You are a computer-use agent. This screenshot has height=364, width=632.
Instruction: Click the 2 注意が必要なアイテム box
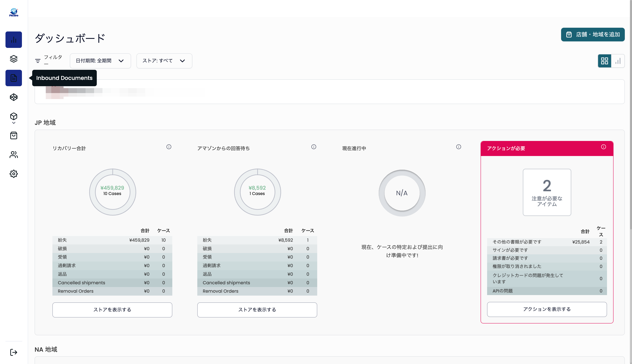tap(547, 192)
